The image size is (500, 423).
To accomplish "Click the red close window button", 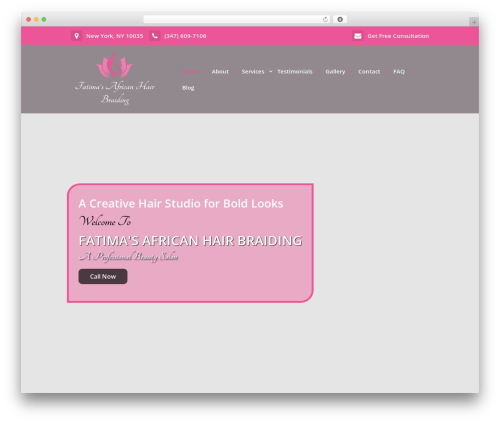I will click(x=29, y=19).
